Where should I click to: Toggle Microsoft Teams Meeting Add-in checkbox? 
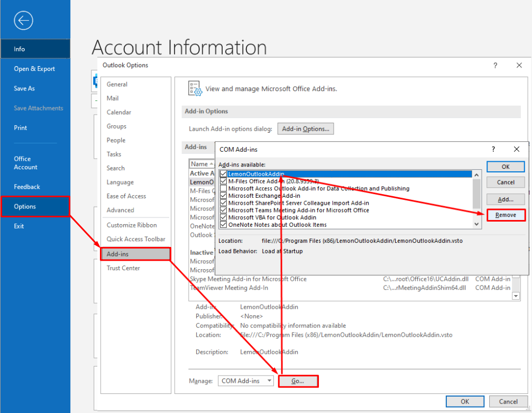(223, 210)
